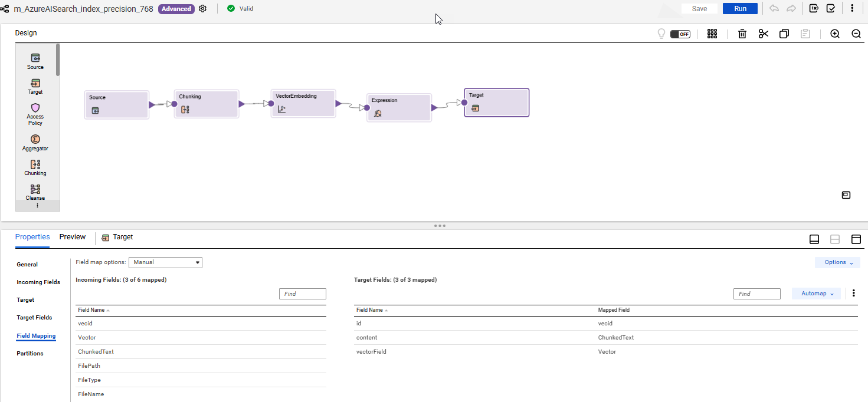Cut the selected transformation with scissors
Viewport: 868px width, 402px height.
(x=764, y=34)
